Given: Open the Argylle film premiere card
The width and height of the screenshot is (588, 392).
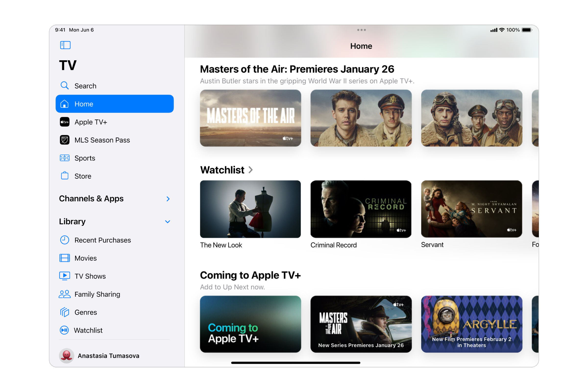Looking at the screenshot, I should point(472,324).
